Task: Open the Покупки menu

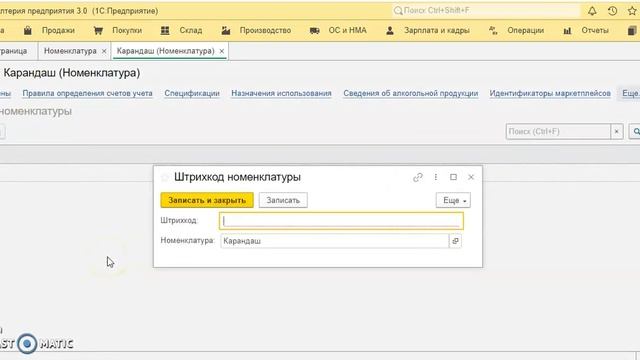Action: pyautogui.click(x=127, y=30)
